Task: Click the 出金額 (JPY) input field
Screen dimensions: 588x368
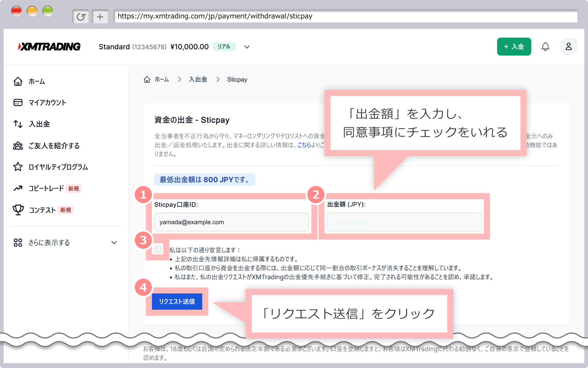Action: (404, 222)
